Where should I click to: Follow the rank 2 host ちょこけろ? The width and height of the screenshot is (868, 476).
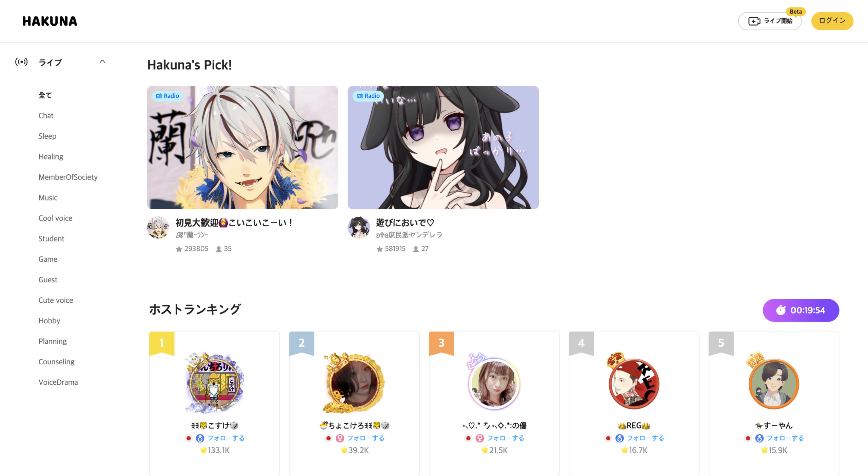tap(366, 438)
